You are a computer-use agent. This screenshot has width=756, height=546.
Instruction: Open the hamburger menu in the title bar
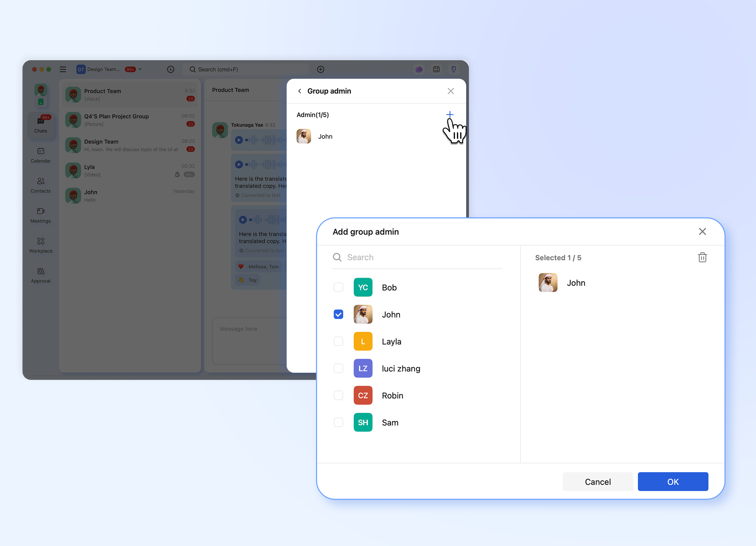tap(63, 69)
